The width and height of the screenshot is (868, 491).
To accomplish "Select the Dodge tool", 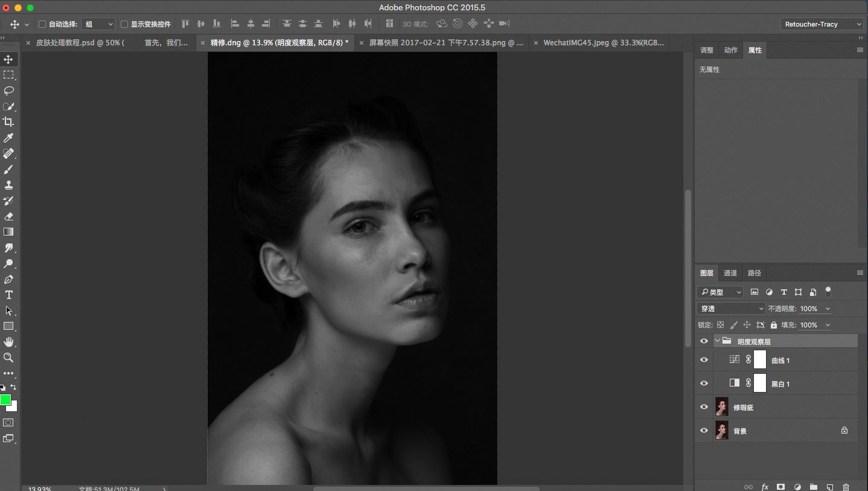I will 8,263.
